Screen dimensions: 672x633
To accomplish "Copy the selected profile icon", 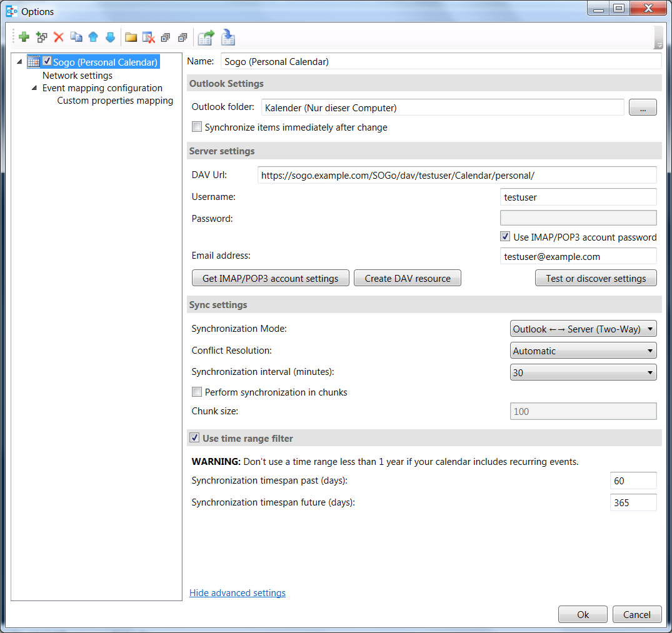I will pos(76,37).
